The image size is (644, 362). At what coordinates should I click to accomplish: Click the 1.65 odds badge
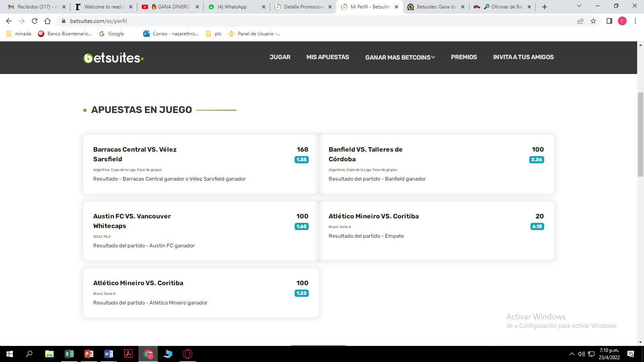[301, 226]
